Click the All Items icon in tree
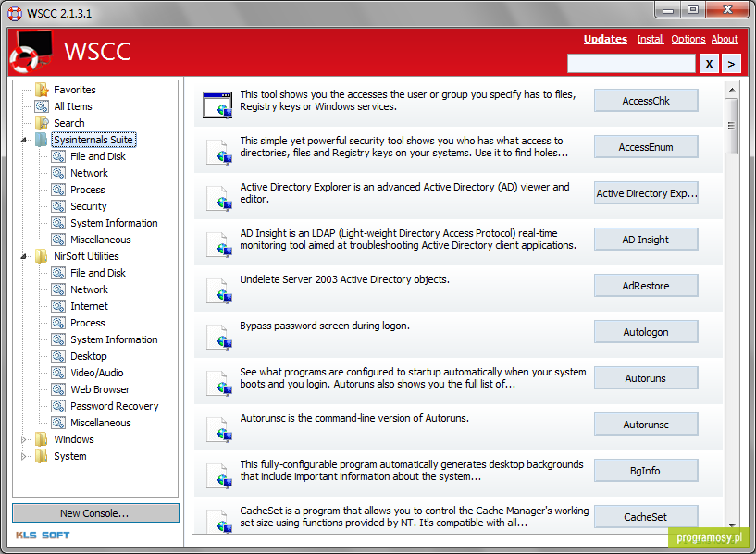Viewport: 756px width, 554px height. [42, 106]
